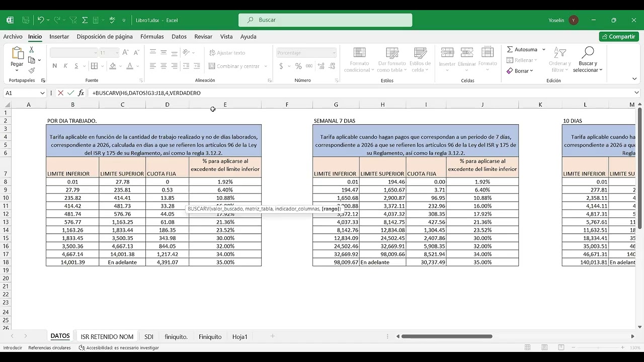The image size is (644, 362).
Task: Add a new sheet with plus button
Action: point(273,336)
